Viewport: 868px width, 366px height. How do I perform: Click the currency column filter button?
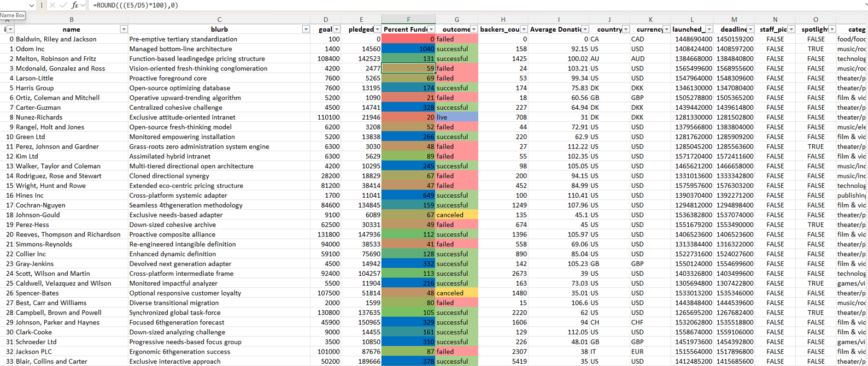click(x=666, y=29)
